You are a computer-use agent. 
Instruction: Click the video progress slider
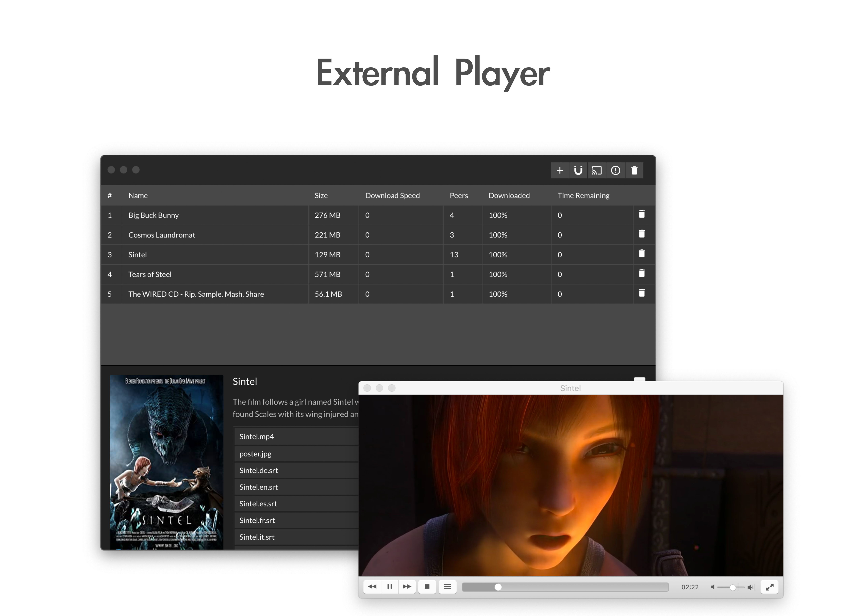[x=498, y=587]
